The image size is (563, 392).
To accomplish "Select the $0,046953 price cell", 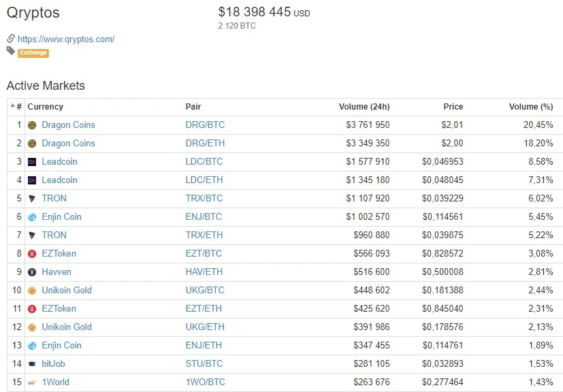I will pos(443,161).
